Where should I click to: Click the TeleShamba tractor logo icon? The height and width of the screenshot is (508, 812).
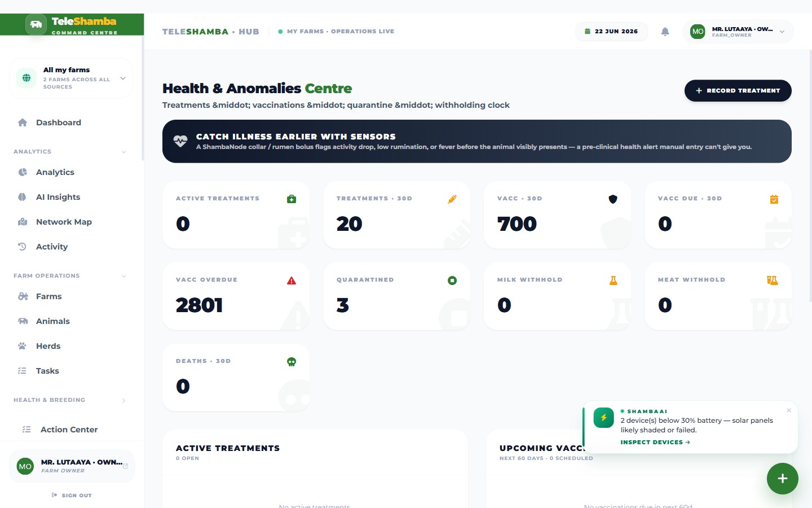point(36,24)
